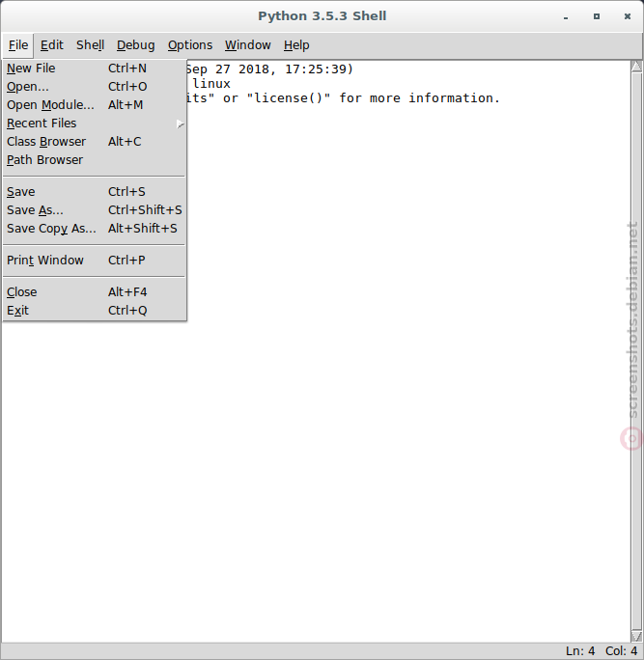Maximize the Python Shell window

tap(597, 16)
